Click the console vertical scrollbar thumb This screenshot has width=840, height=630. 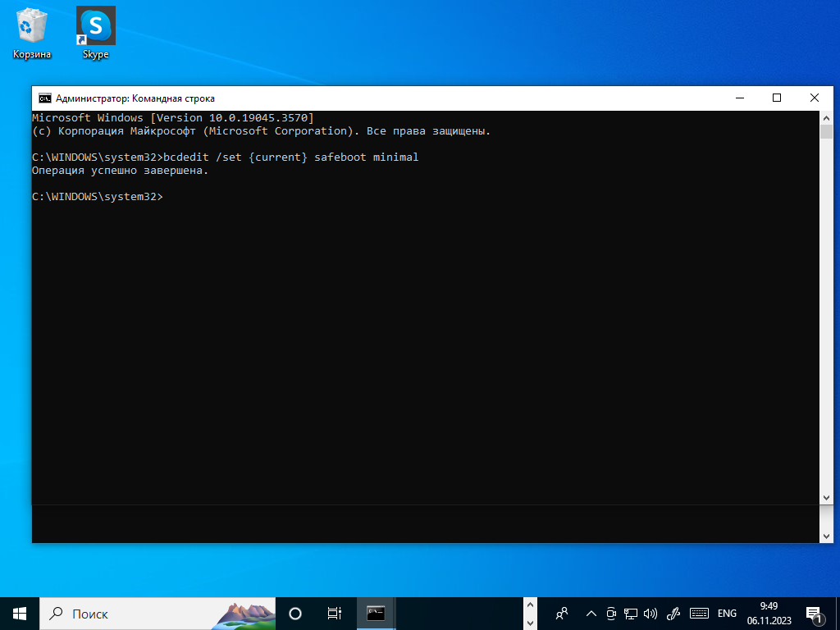[826, 132]
